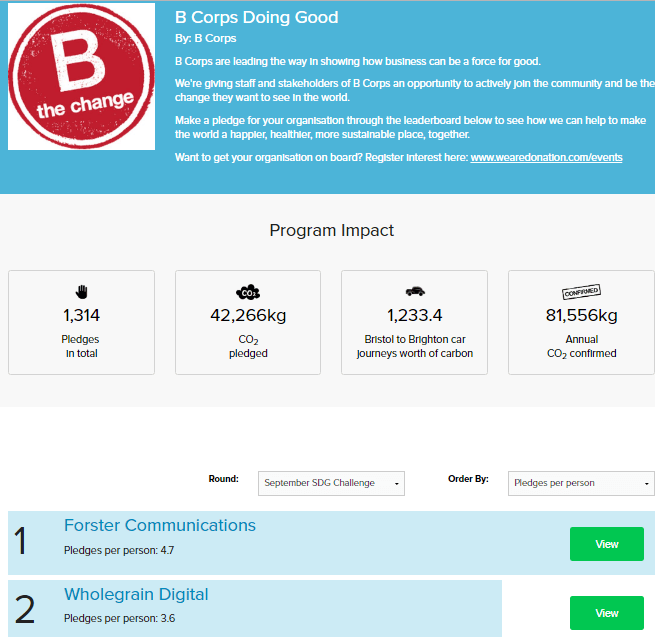Image resolution: width=655 pixels, height=637 pixels.
Task: View the Forster Communications entry
Action: point(607,544)
